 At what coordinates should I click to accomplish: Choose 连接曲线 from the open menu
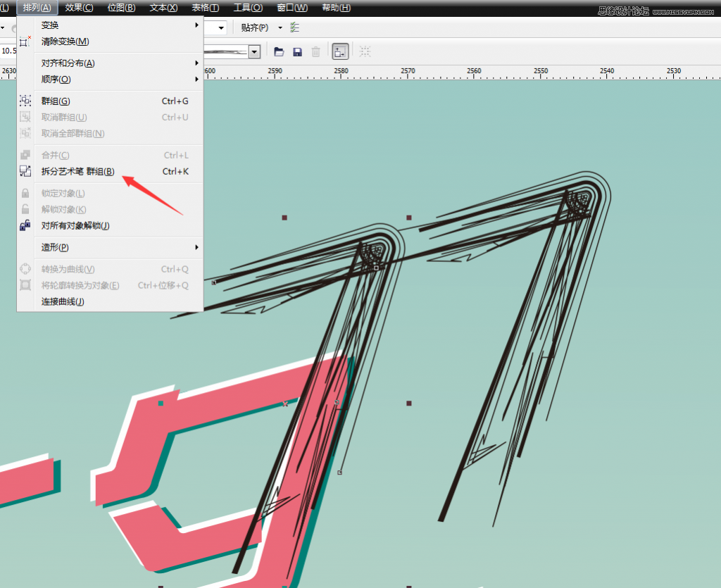pyautogui.click(x=61, y=301)
